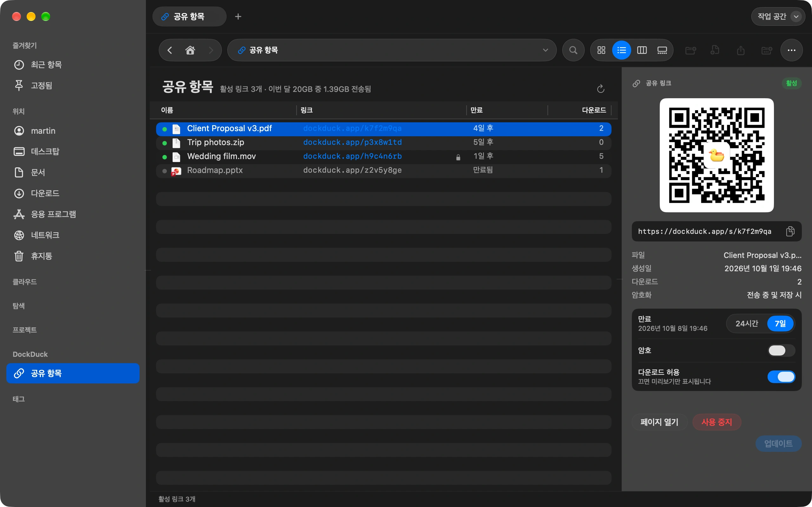Select 공유 항목 in the DockDuck sidebar

coord(73,373)
